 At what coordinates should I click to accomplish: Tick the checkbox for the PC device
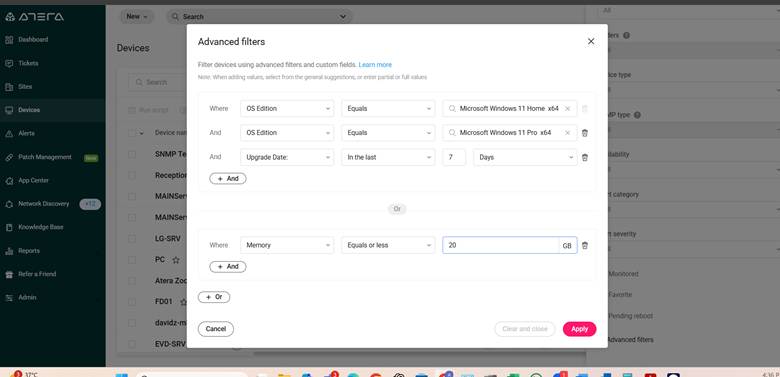point(132,260)
